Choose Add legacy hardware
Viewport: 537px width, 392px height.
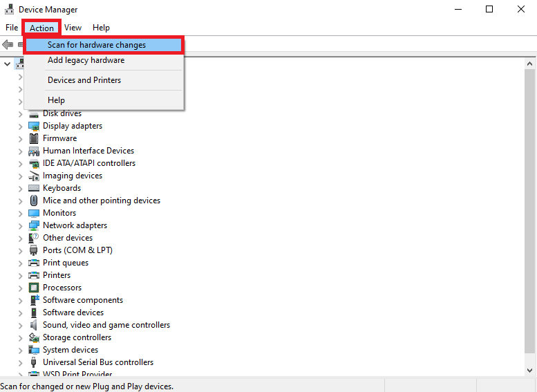coord(104,60)
